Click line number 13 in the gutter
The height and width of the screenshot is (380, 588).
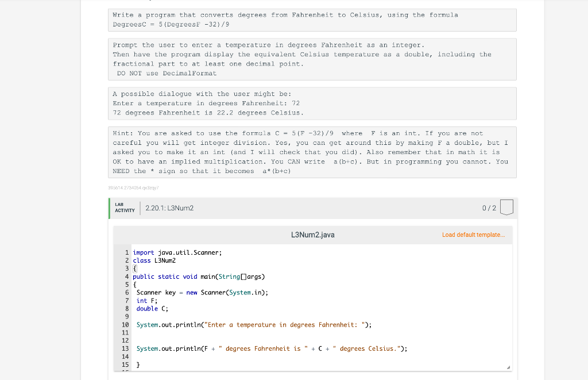125,348
